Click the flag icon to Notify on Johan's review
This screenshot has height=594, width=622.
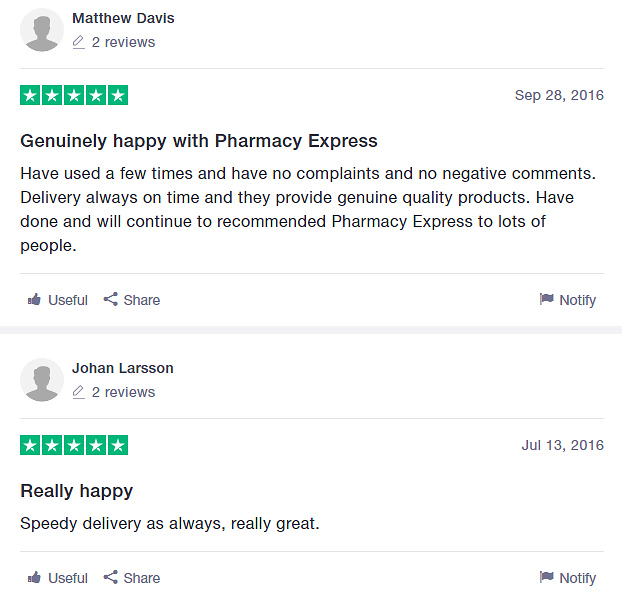[546, 577]
